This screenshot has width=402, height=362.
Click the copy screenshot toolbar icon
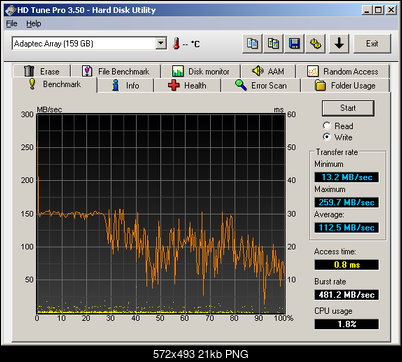point(273,44)
